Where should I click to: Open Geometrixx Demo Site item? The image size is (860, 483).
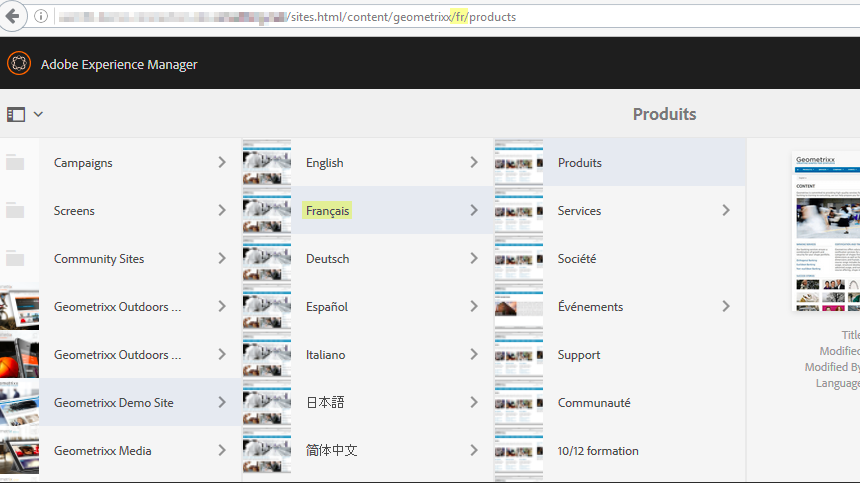tap(114, 402)
